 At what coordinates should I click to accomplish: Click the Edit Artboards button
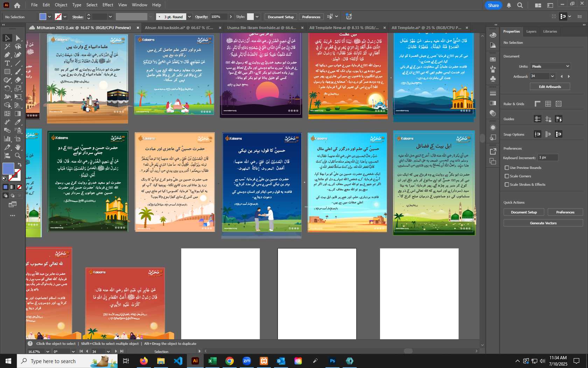click(550, 87)
